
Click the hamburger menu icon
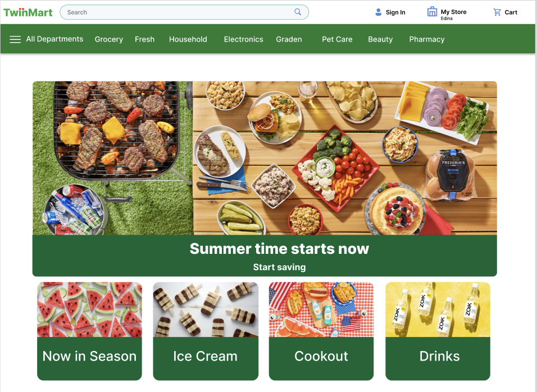coord(15,39)
